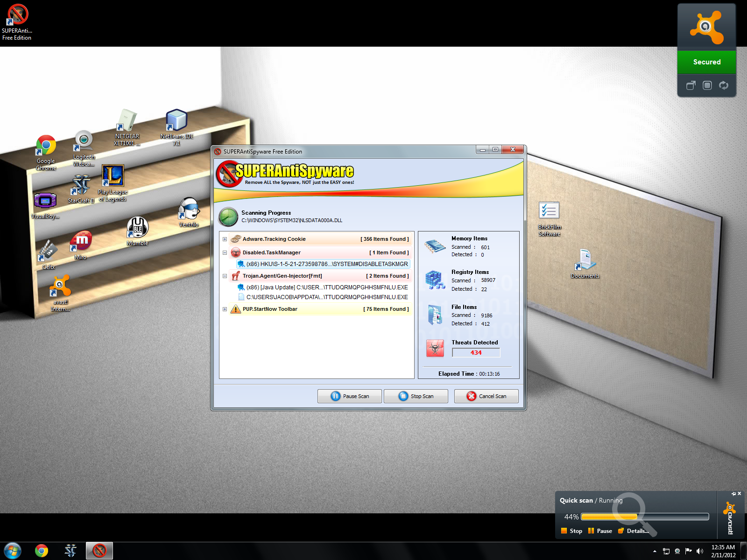
Task: Select the BrickFilm Software desktop icon
Action: [550, 219]
